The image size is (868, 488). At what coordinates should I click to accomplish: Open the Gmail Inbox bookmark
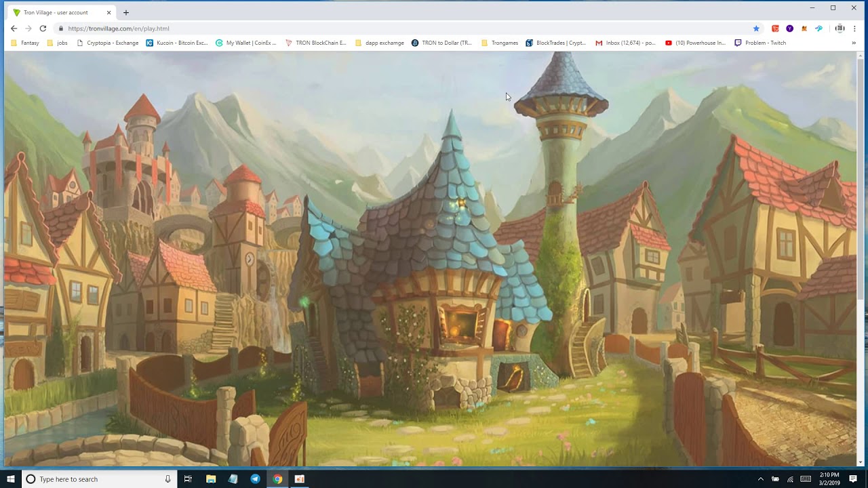coord(625,43)
